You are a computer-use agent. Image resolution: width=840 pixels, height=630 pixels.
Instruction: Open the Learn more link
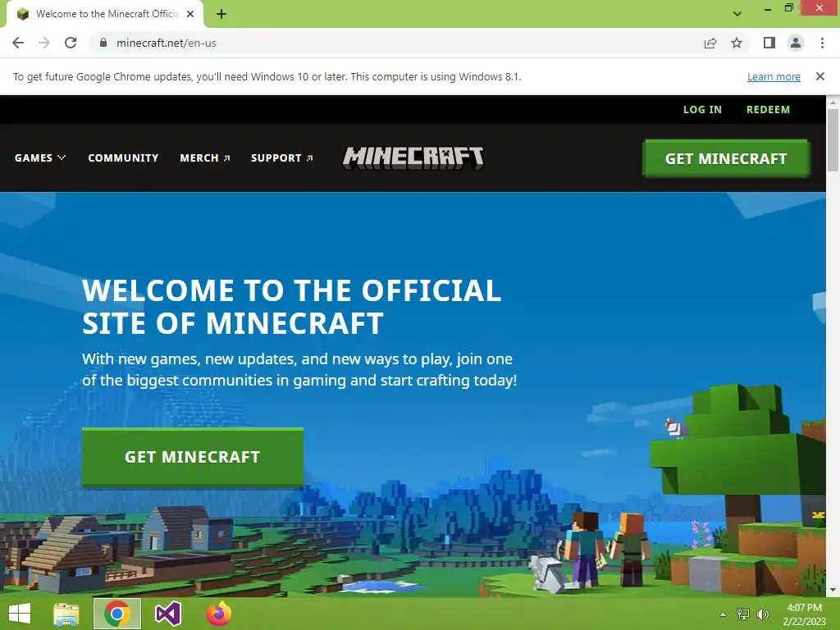[774, 76]
